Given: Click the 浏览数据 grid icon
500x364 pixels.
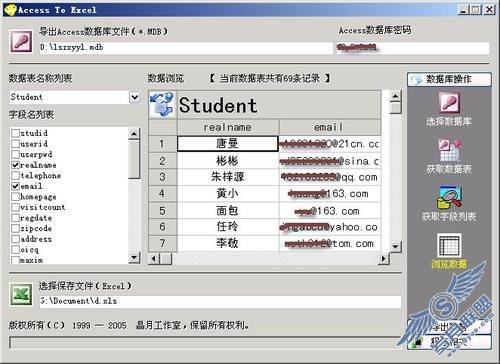Looking at the screenshot, I should click(449, 245).
